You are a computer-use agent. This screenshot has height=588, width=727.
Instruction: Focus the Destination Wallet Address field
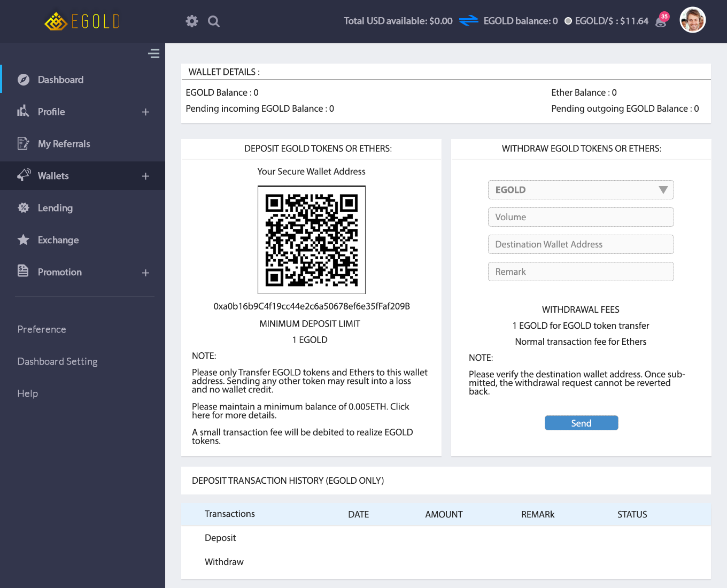581,244
